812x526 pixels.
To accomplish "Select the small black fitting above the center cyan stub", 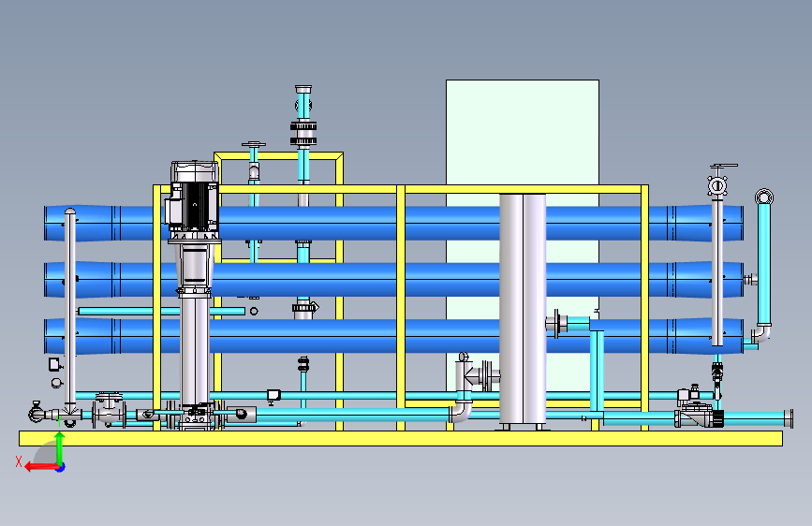I will coord(303,363).
